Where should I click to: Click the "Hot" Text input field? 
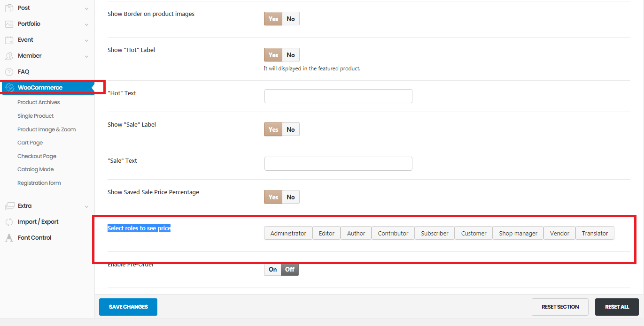click(x=338, y=96)
